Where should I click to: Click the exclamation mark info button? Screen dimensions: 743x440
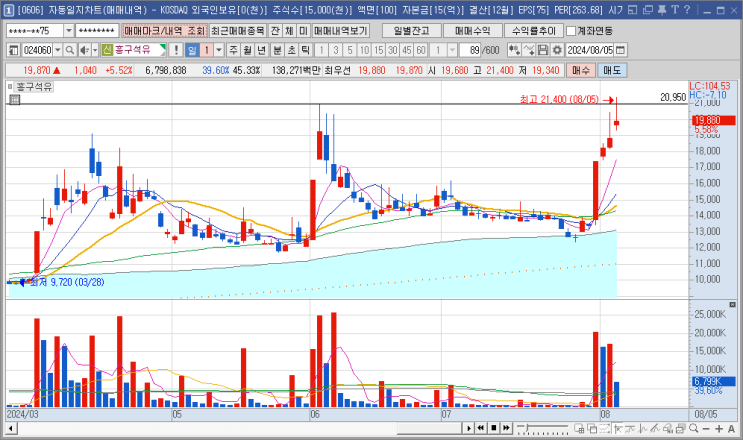pos(176,50)
